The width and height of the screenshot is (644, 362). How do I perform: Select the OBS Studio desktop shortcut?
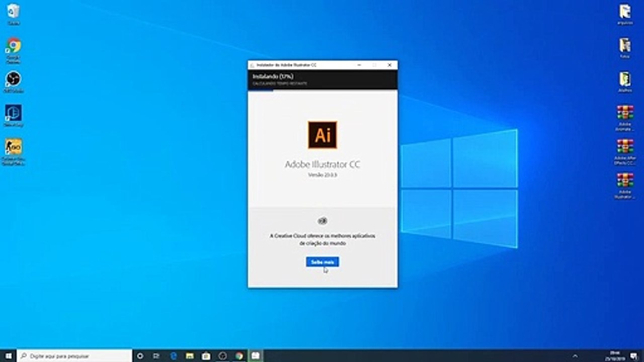[x=14, y=82]
